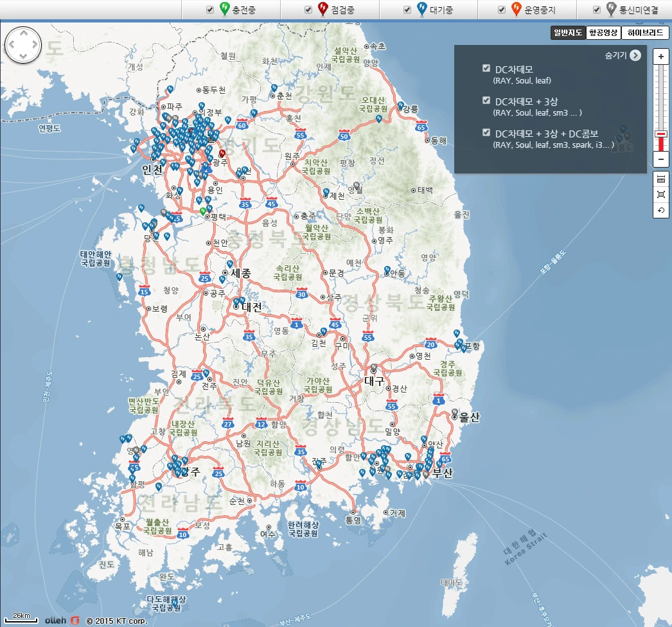Image resolution: width=672 pixels, height=627 pixels.
Task: Pan the map right with the right arrow
Action: (35, 44)
